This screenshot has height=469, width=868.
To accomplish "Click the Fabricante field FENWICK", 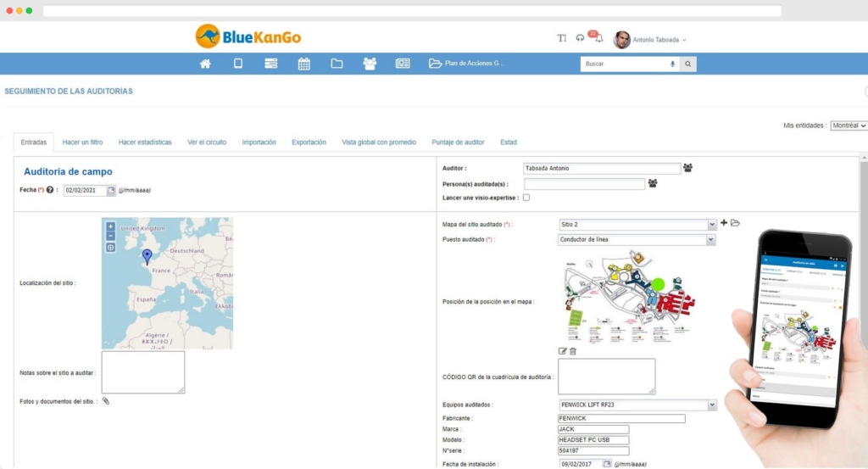I will tap(621, 419).
